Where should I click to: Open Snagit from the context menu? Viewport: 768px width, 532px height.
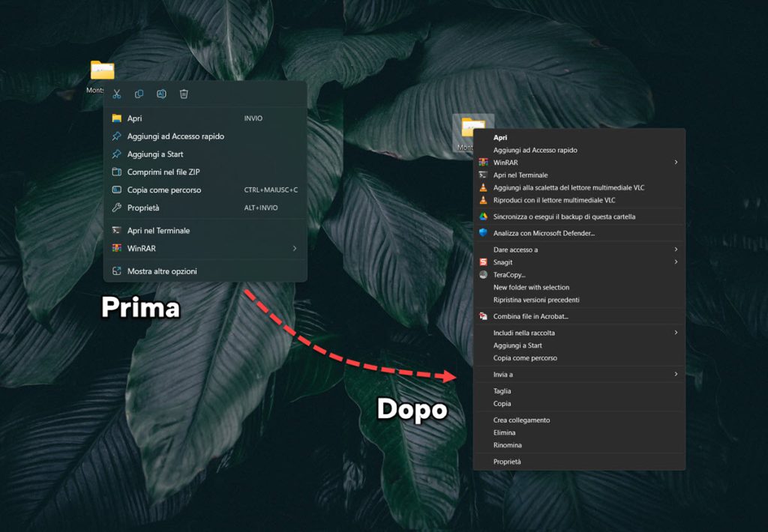click(x=502, y=262)
